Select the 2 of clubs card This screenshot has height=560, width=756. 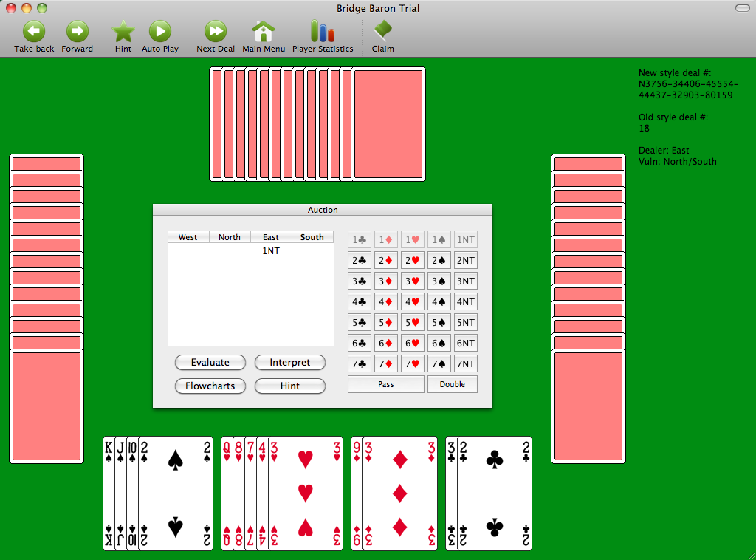(494, 494)
